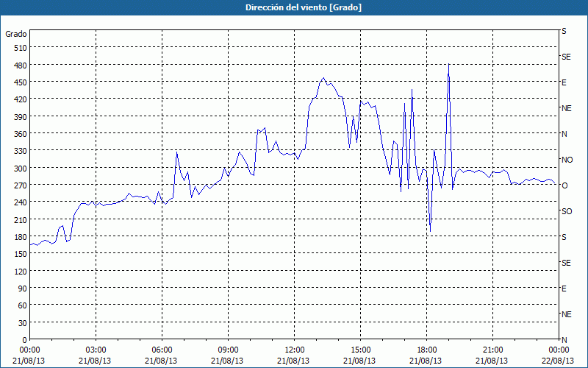The height and width of the screenshot is (368, 588).
Task: Select the 'SE' compass label level with 480
Action: pyautogui.click(x=566, y=57)
